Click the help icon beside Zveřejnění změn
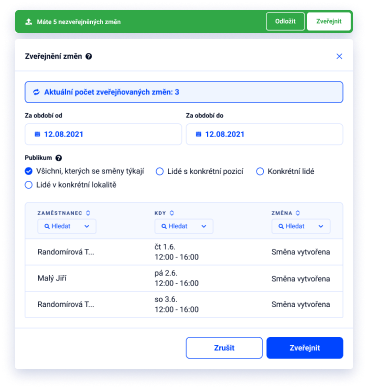The image size is (368, 389). pos(89,56)
